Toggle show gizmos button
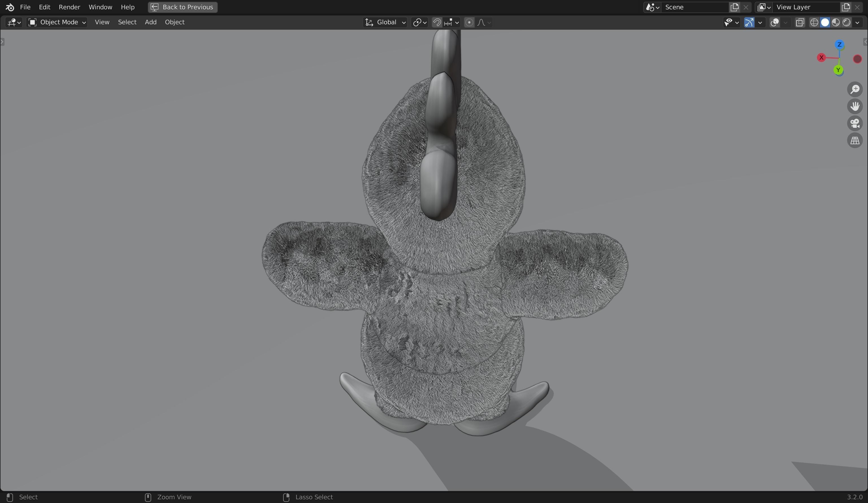The width and height of the screenshot is (868, 503). click(749, 22)
